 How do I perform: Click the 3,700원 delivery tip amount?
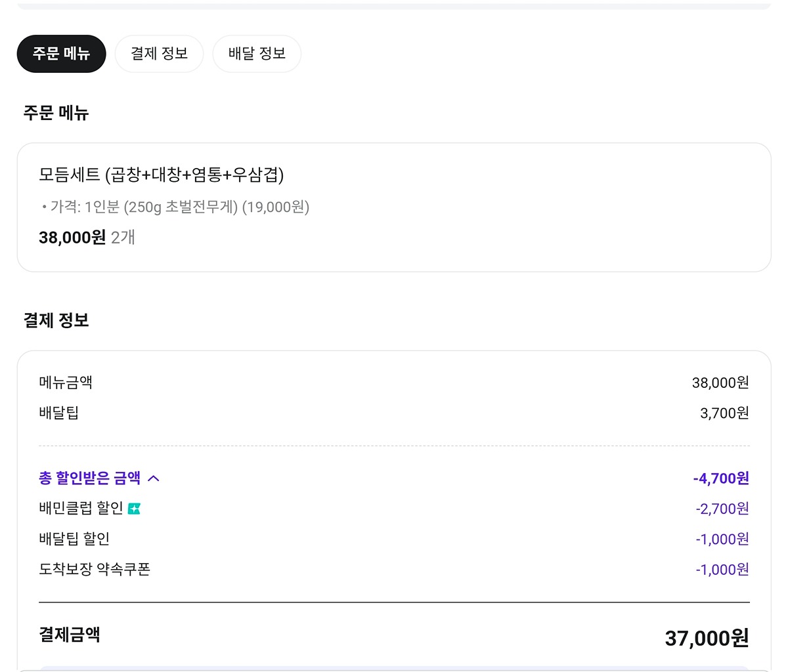724,413
